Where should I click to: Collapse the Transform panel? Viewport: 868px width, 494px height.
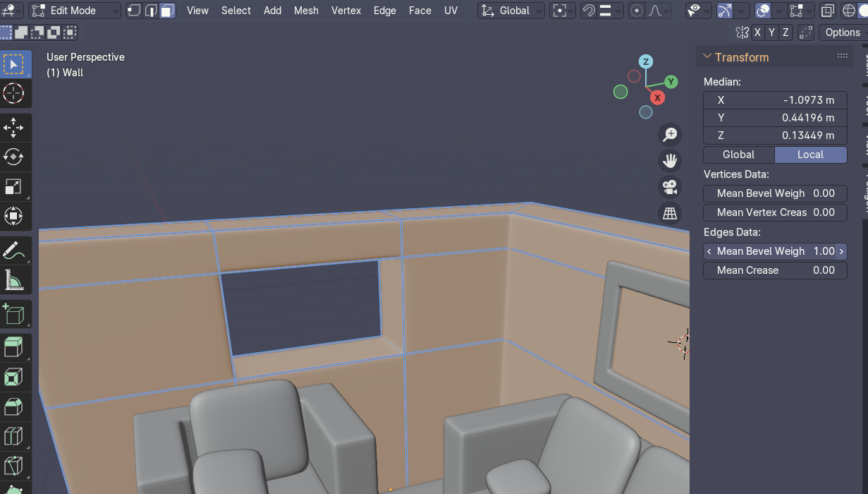pyautogui.click(x=707, y=57)
